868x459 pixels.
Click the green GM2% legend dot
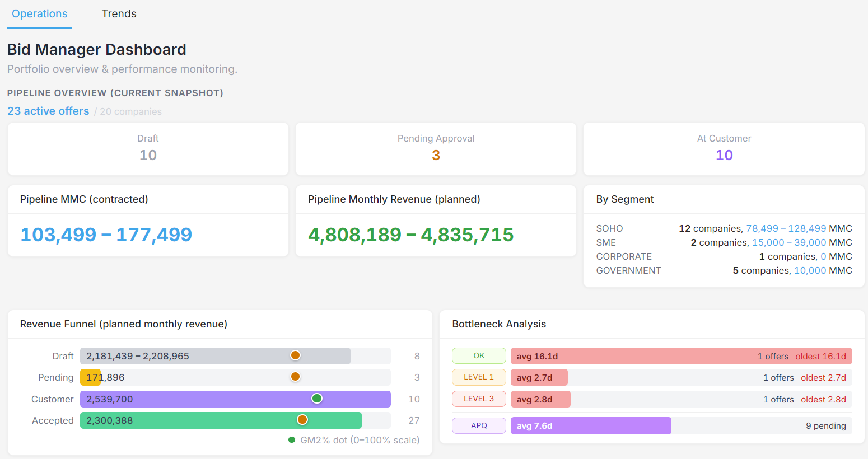click(x=292, y=440)
